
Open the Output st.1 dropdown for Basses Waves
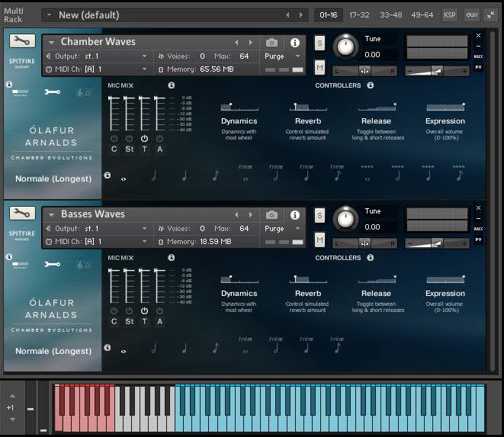(144, 229)
